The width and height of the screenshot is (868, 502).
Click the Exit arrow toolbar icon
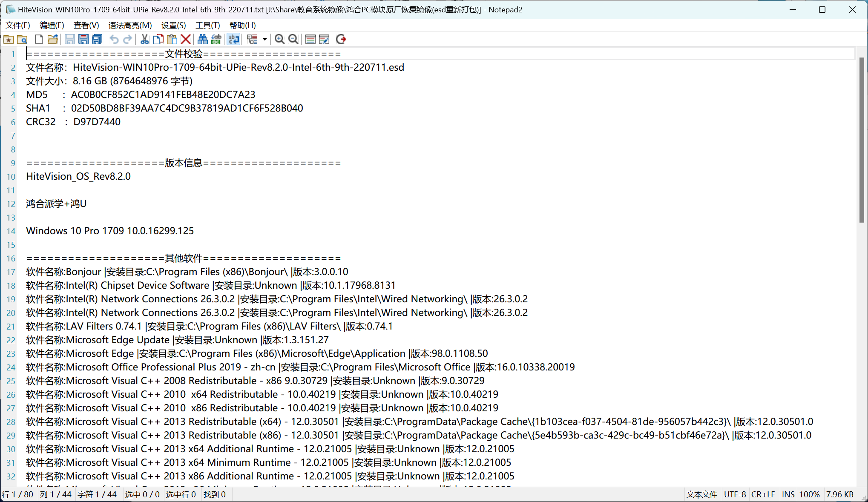tap(341, 40)
